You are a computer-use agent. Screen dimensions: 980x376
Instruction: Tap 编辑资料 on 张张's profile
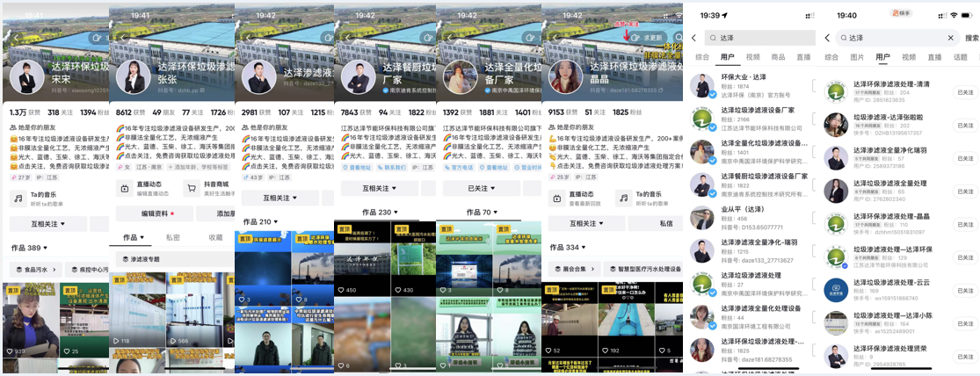(x=154, y=213)
